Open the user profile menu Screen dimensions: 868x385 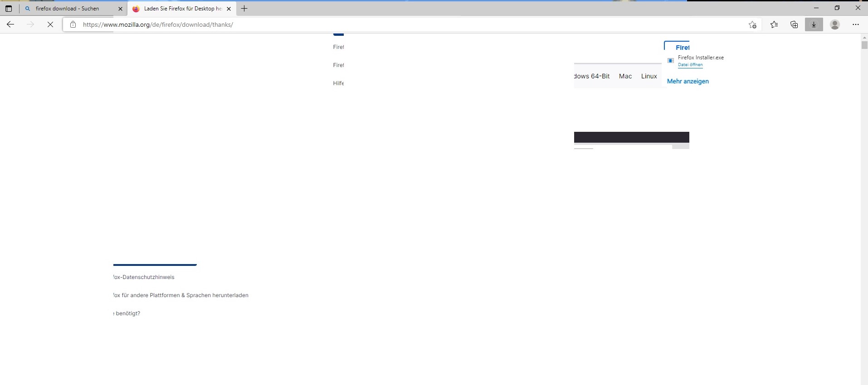click(x=835, y=24)
